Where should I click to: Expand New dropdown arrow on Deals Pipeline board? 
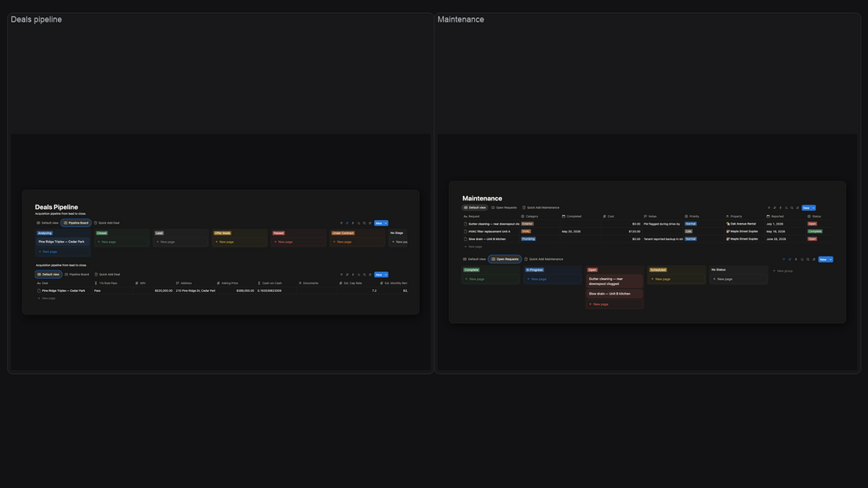386,223
